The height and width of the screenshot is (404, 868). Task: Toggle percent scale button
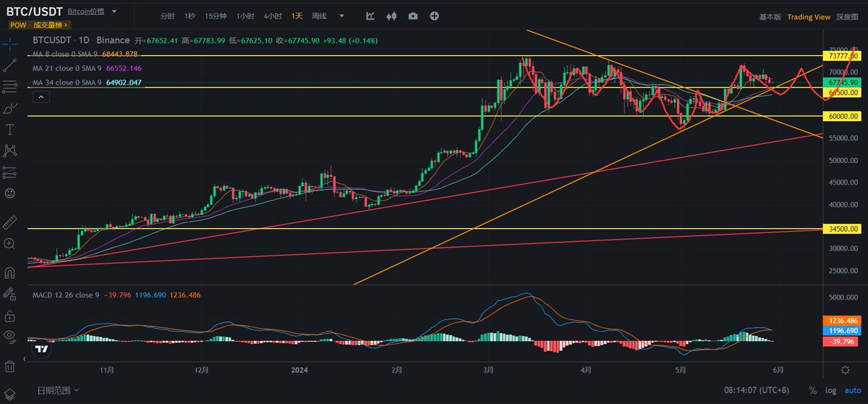(813, 391)
